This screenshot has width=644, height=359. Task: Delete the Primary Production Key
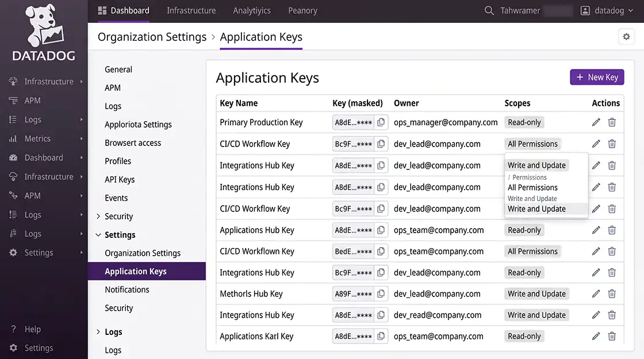click(x=612, y=122)
